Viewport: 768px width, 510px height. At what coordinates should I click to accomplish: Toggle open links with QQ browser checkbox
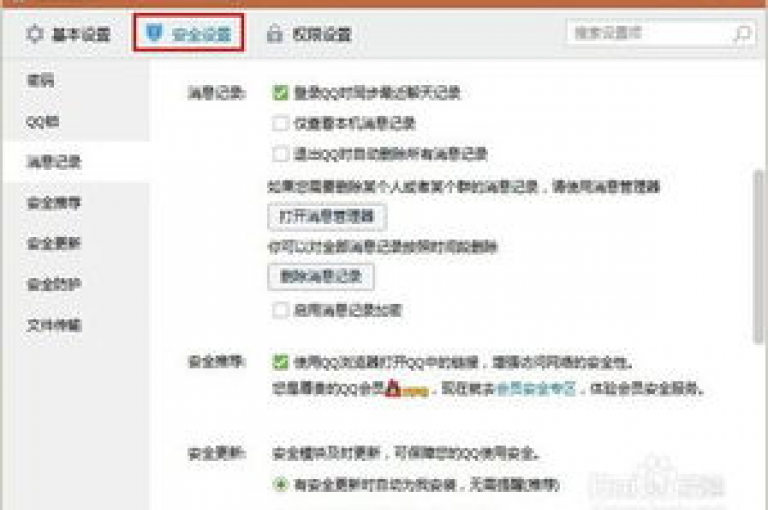(x=280, y=362)
